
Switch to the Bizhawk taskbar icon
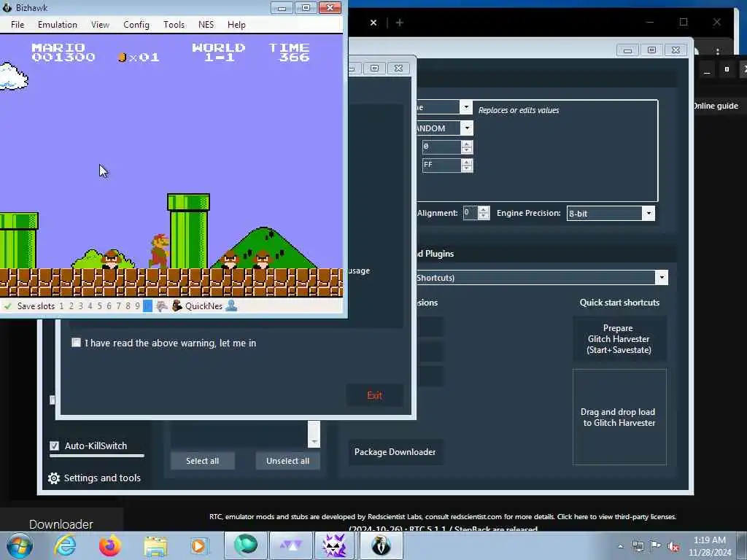[381, 545]
